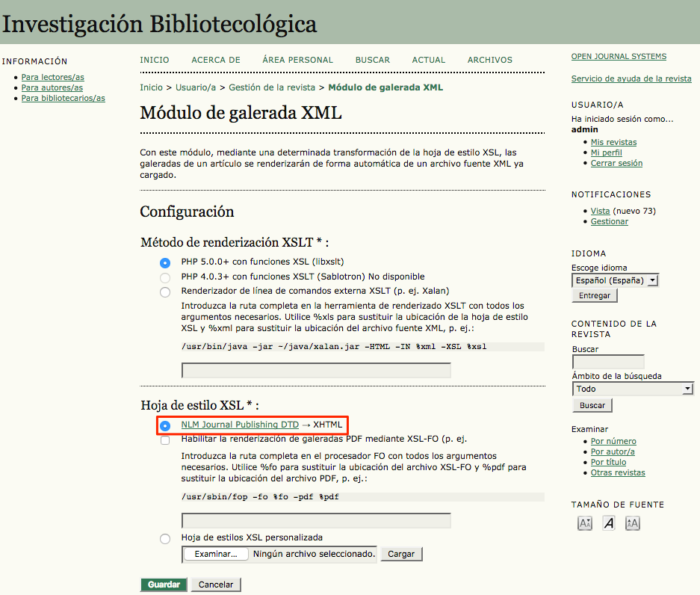Expand the search scope Todo dropdown
The width and height of the screenshot is (700, 595).
[633, 389]
